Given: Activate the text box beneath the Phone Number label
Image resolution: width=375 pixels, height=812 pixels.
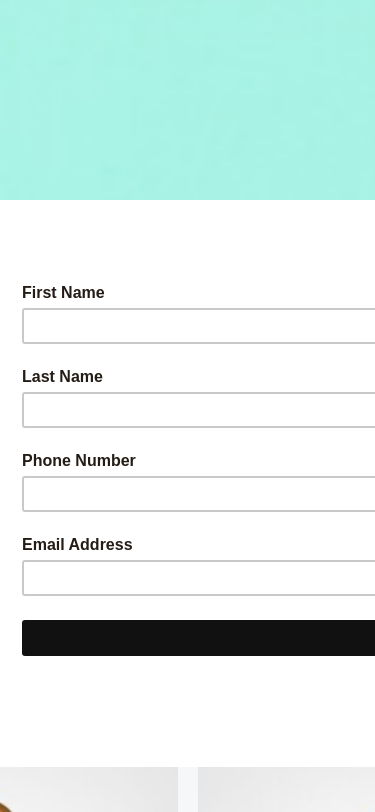Looking at the screenshot, I should [198, 494].
